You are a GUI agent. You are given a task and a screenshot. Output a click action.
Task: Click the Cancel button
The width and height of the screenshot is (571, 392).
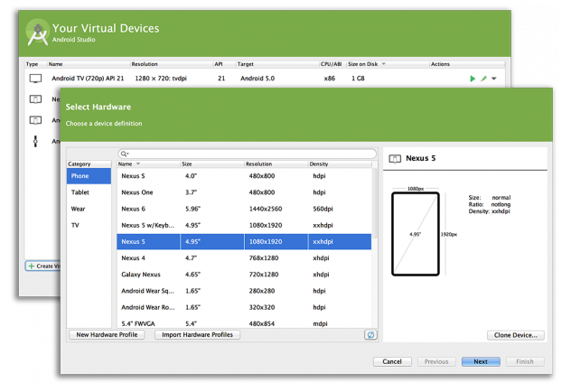(391, 361)
